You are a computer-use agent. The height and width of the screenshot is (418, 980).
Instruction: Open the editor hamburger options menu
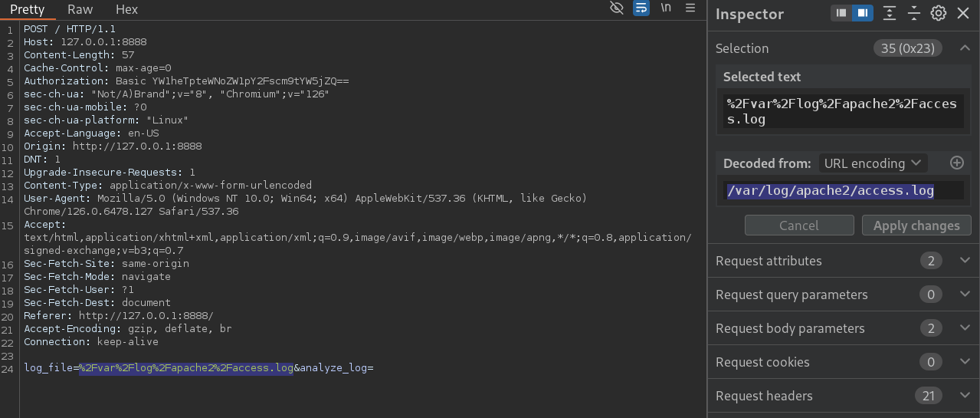pyautogui.click(x=690, y=8)
